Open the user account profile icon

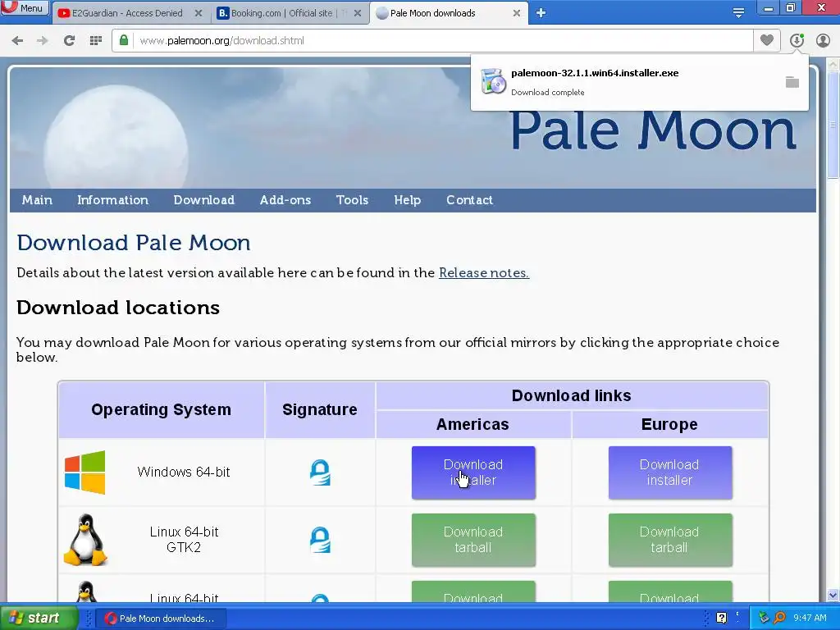coord(823,40)
